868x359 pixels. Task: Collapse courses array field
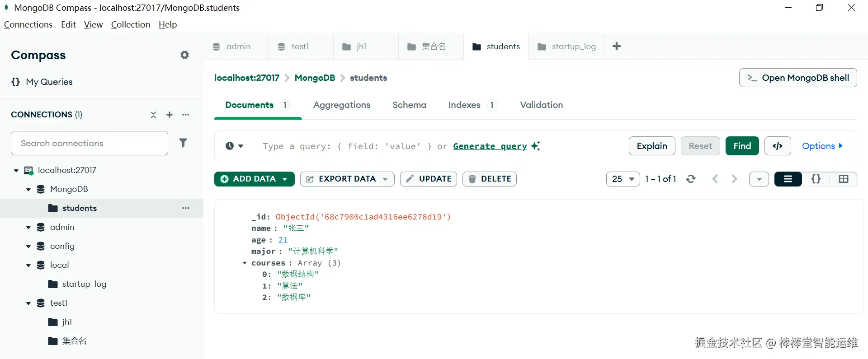(x=245, y=263)
